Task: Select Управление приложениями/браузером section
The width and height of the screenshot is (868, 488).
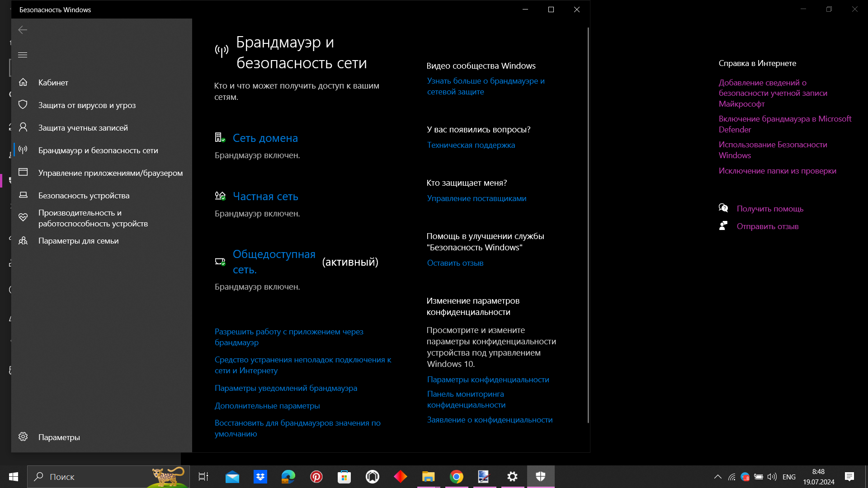Action: click(102, 173)
